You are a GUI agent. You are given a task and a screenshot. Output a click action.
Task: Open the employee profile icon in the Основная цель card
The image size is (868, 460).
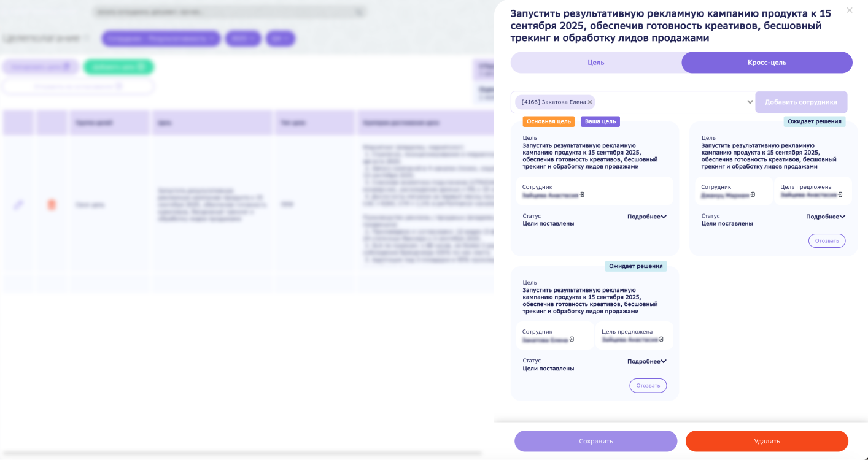582,195
